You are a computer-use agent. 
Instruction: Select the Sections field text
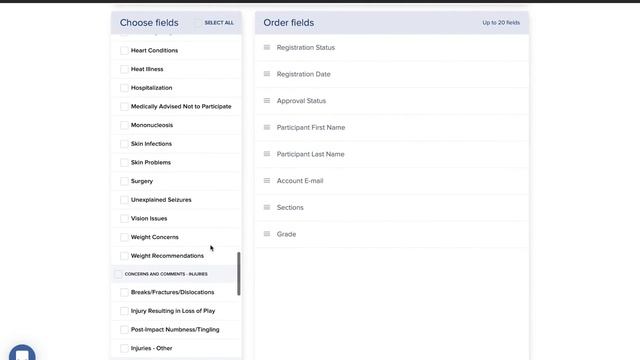(x=290, y=207)
